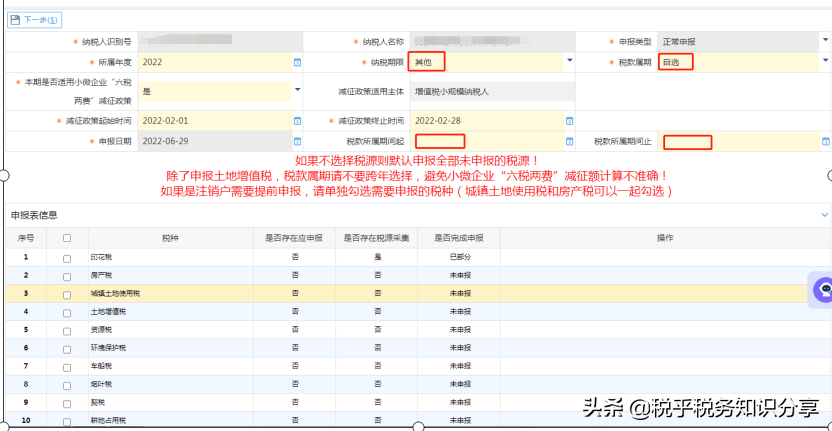Select the 契税 tax name cell
The image size is (832, 431).
170,402
